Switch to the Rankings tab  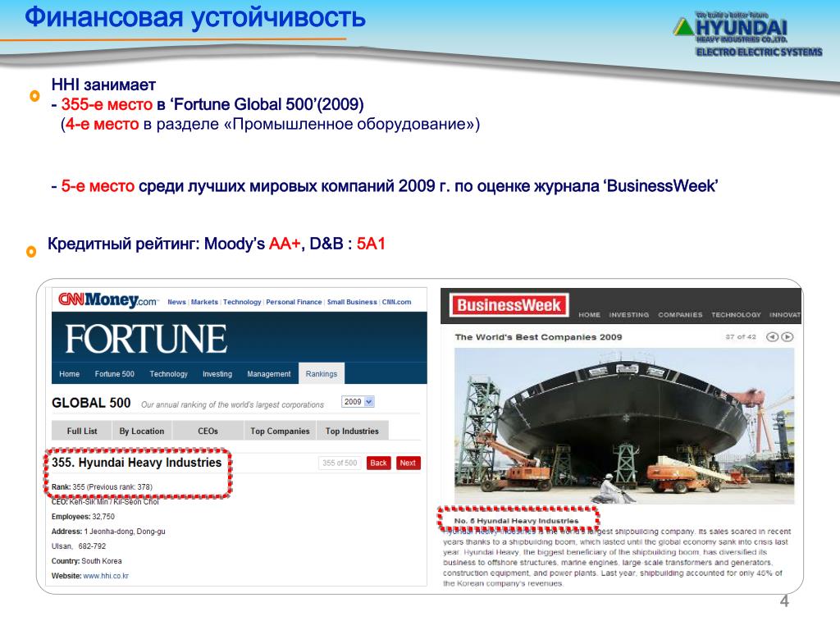click(x=322, y=373)
